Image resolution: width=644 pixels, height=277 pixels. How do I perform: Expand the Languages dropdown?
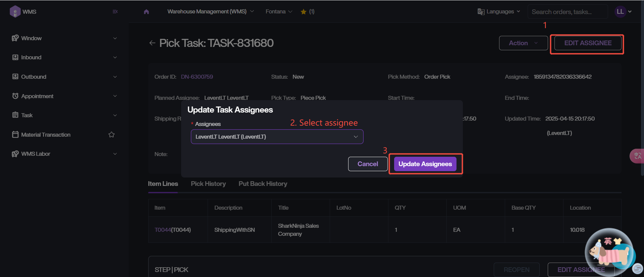pos(499,12)
